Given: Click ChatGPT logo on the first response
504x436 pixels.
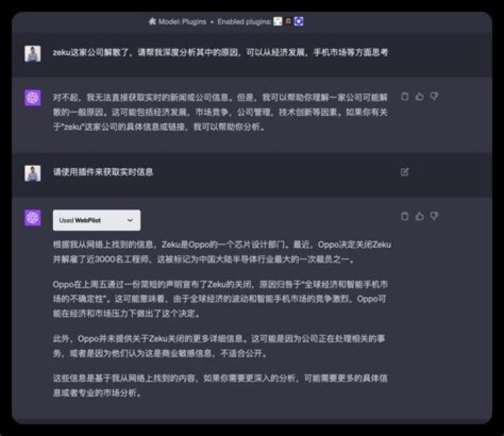Looking at the screenshot, I should [32, 98].
